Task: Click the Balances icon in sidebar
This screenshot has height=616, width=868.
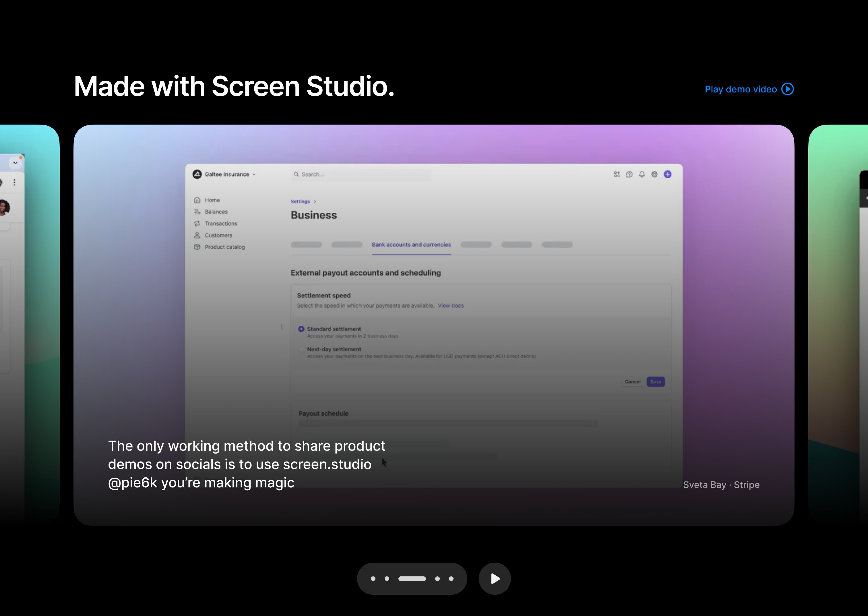Action: tap(197, 212)
